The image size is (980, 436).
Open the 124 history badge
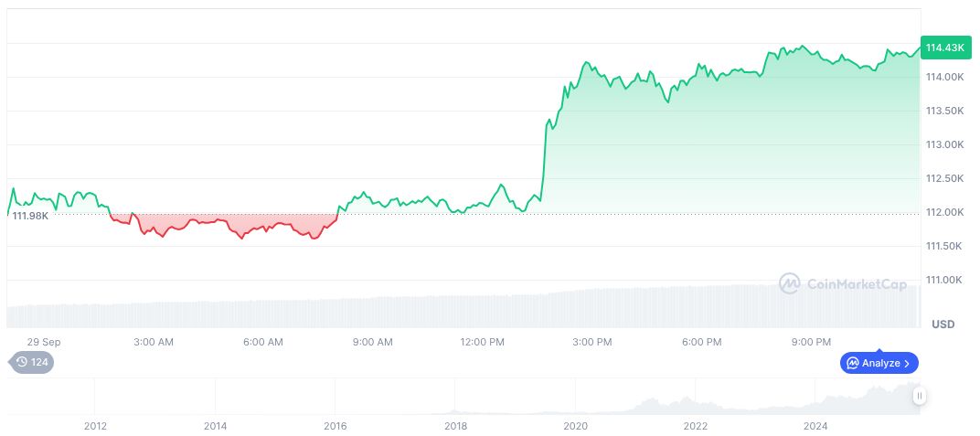(x=32, y=362)
